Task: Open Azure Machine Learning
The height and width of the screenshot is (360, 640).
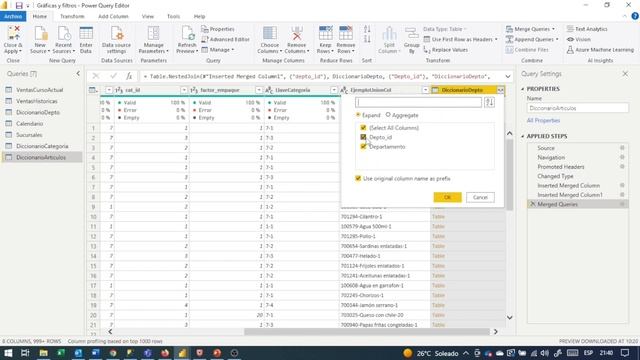Action: [x=600, y=50]
